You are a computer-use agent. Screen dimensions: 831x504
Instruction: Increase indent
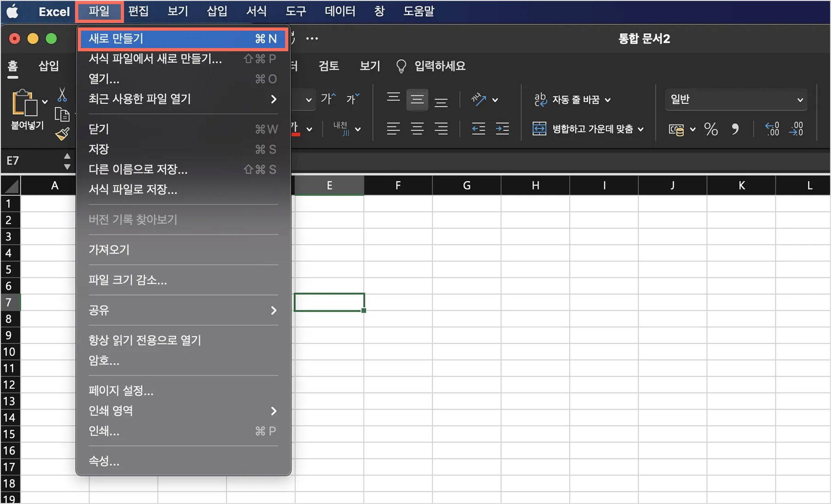click(502, 129)
